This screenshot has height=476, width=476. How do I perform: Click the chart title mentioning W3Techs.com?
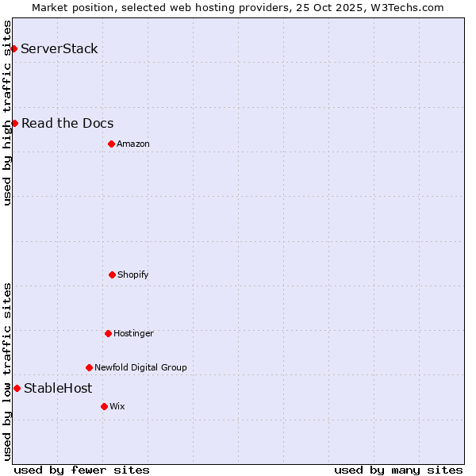pos(238,7)
